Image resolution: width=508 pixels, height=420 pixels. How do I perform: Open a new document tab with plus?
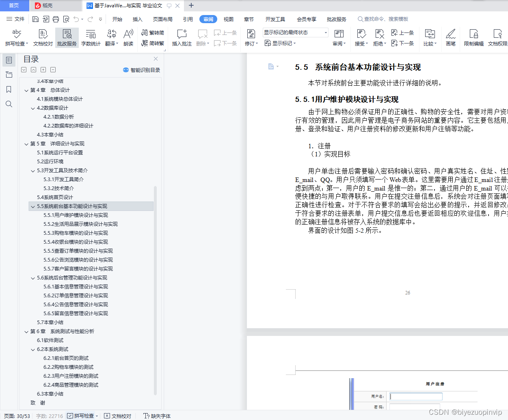191,5
